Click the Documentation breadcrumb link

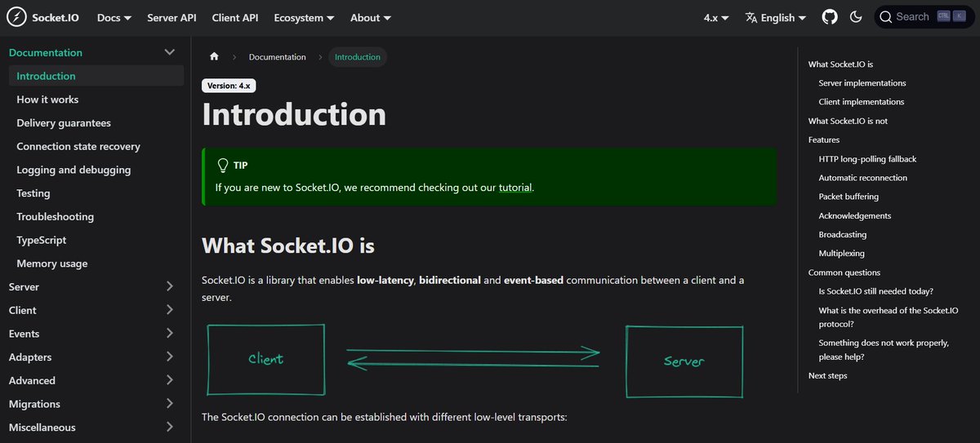[x=278, y=57]
